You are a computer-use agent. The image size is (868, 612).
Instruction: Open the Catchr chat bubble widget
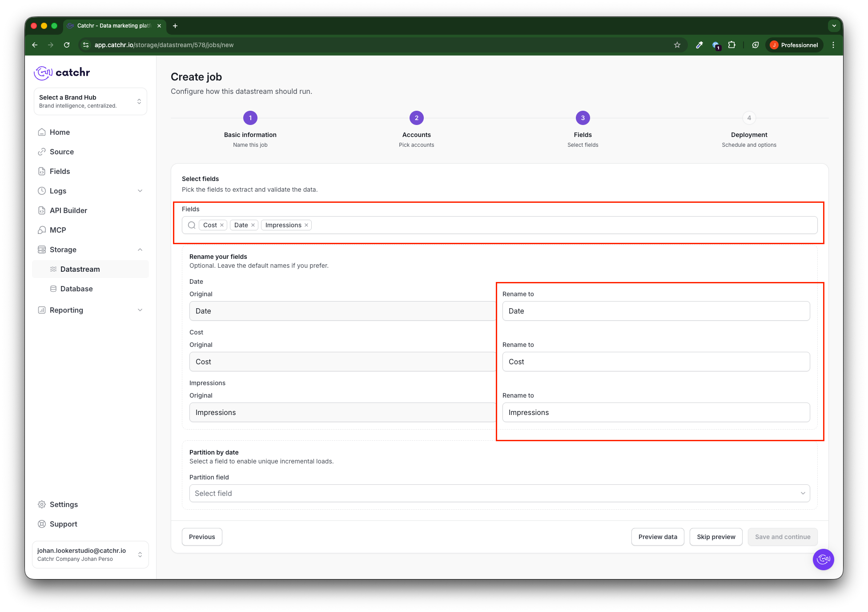[x=823, y=559]
